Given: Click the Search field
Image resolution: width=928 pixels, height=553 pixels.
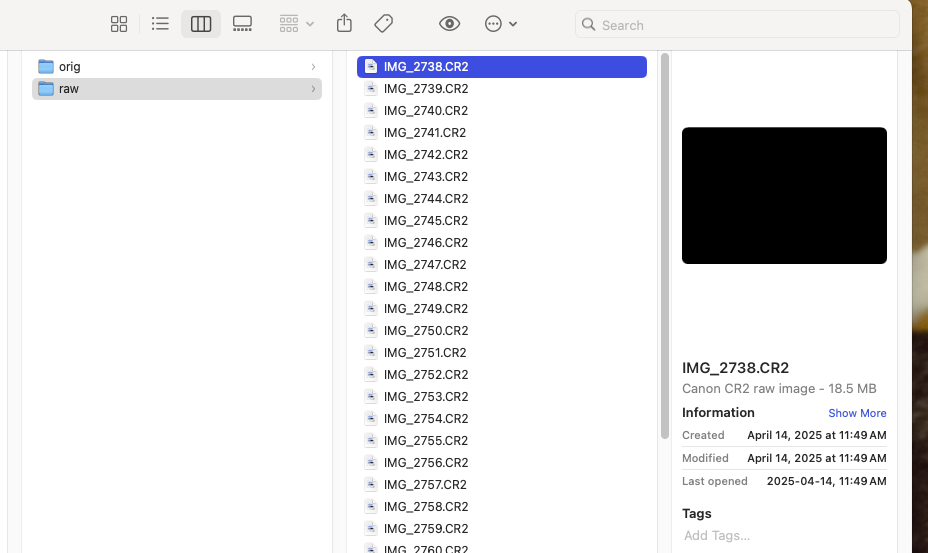Looking at the screenshot, I should 737,25.
